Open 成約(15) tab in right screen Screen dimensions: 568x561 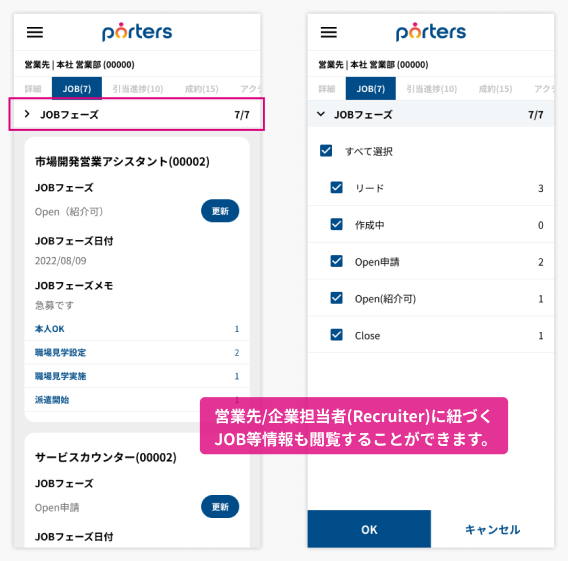click(x=495, y=89)
